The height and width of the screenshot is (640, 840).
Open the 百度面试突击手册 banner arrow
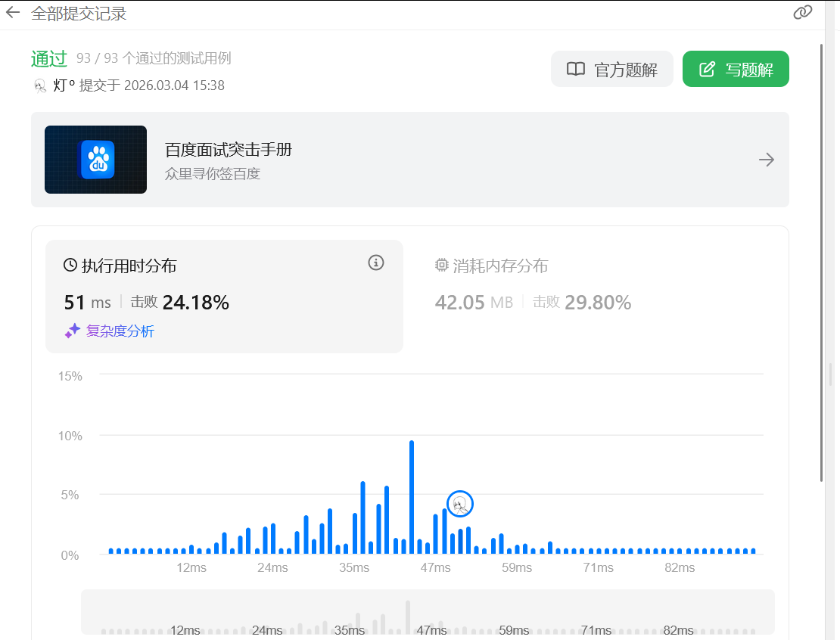point(766,160)
